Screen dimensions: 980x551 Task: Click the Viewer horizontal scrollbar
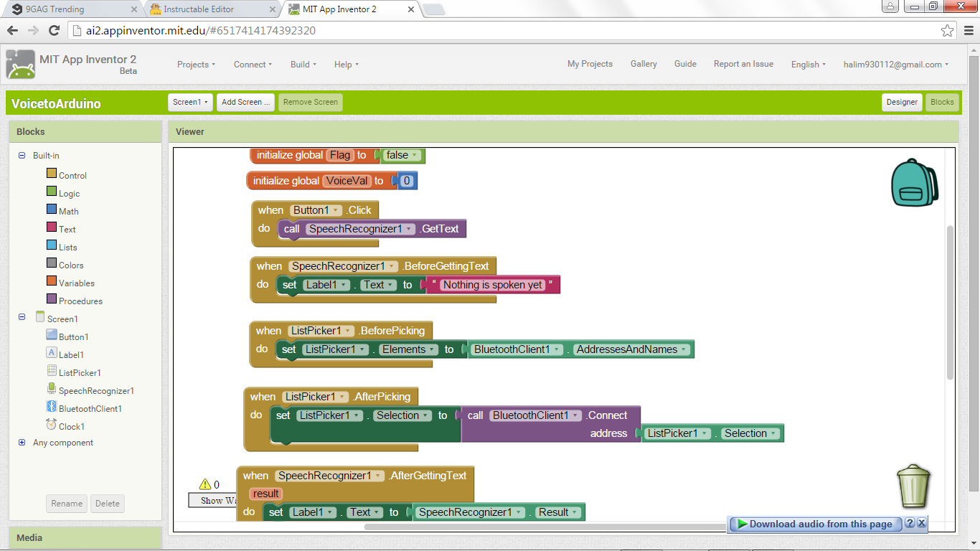tap(547, 527)
